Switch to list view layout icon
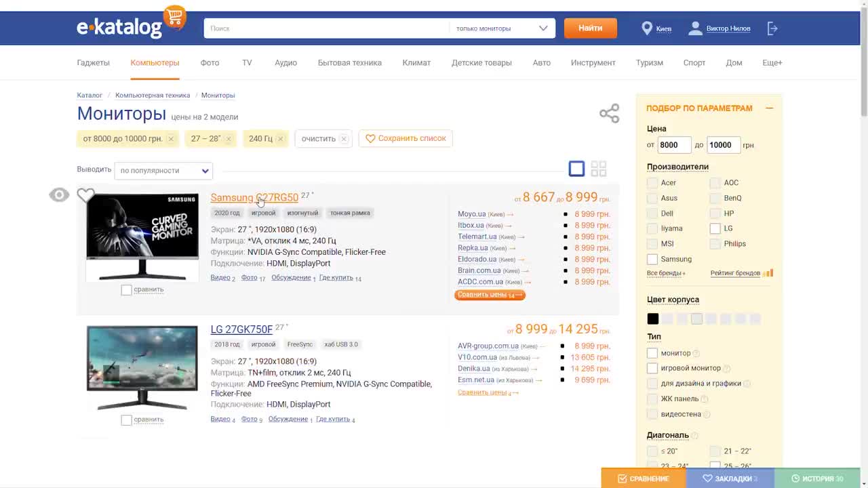The height and width of the screenshot is (488, 868). (x=576, y=169)
